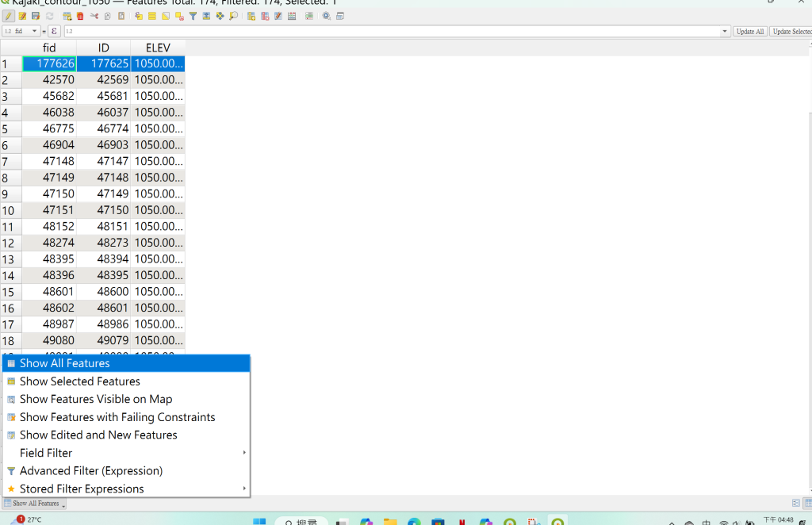Select row header number 2
The width and height of the screenshot is (812, 525).
pos(11,80)
